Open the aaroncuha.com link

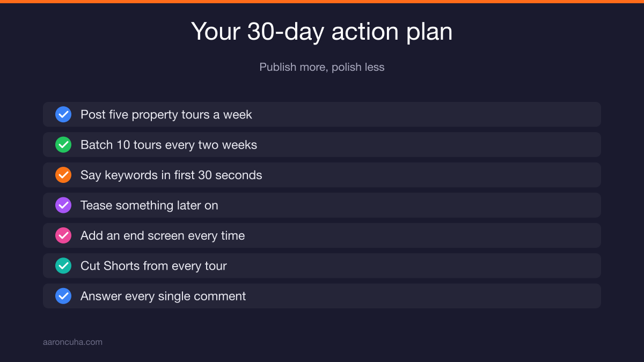pos(72,342)
